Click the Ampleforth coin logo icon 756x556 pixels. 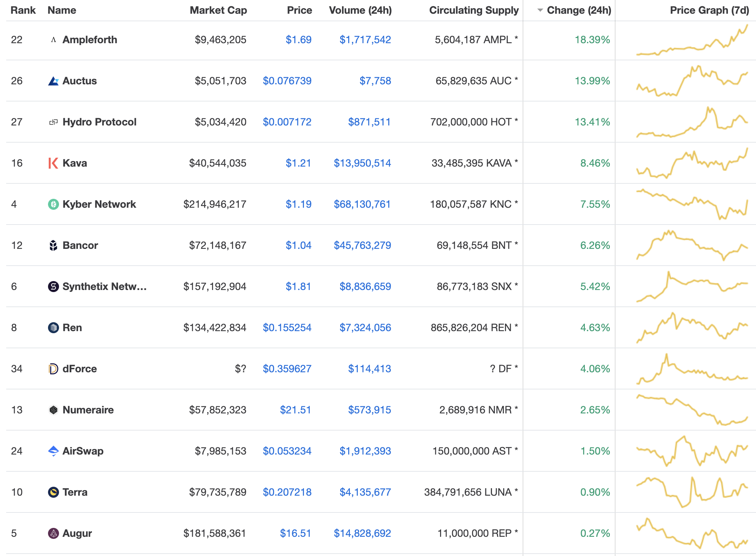53,40
